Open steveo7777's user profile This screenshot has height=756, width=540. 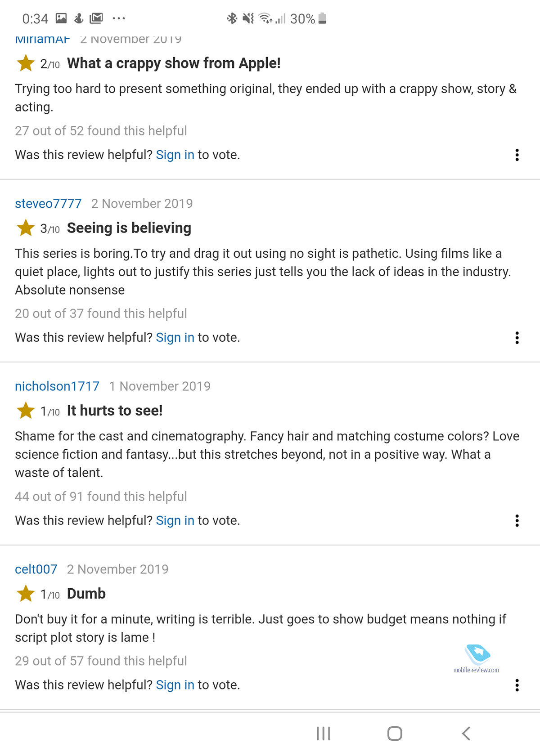pos(48,204)
